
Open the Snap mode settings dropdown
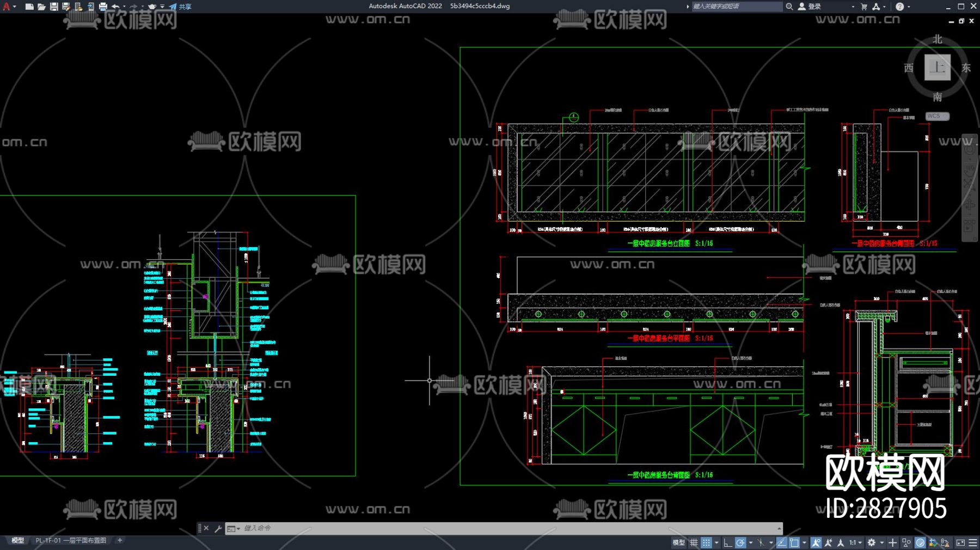[716, 542]
